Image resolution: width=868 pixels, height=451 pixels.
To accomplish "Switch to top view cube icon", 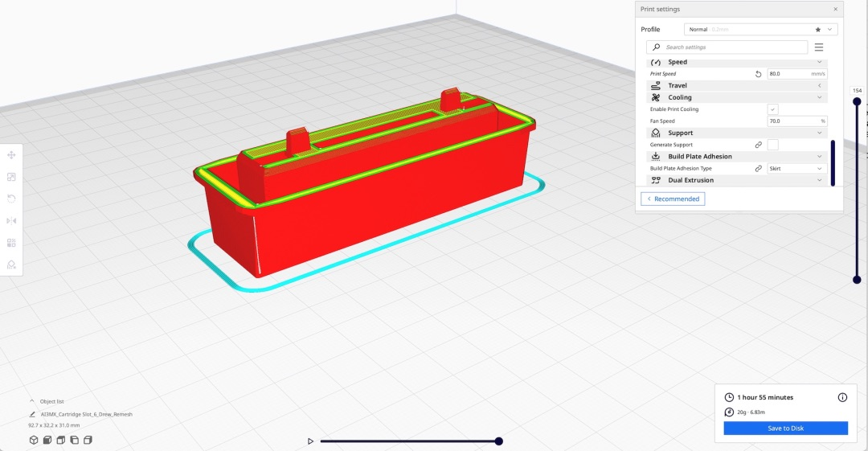I will click(61, 440).
